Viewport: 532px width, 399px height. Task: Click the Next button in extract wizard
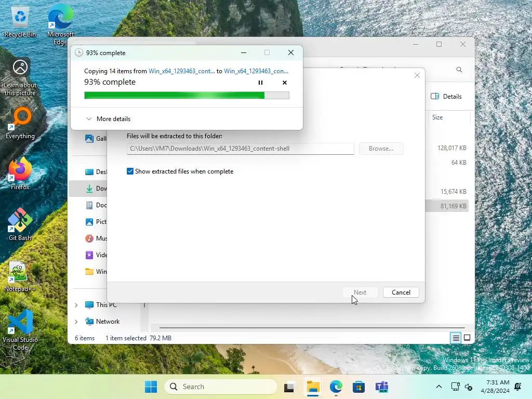(x=360, y=292)
